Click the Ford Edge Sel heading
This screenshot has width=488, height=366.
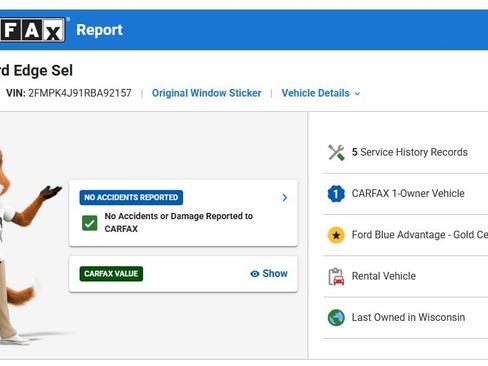coord(36,70)
